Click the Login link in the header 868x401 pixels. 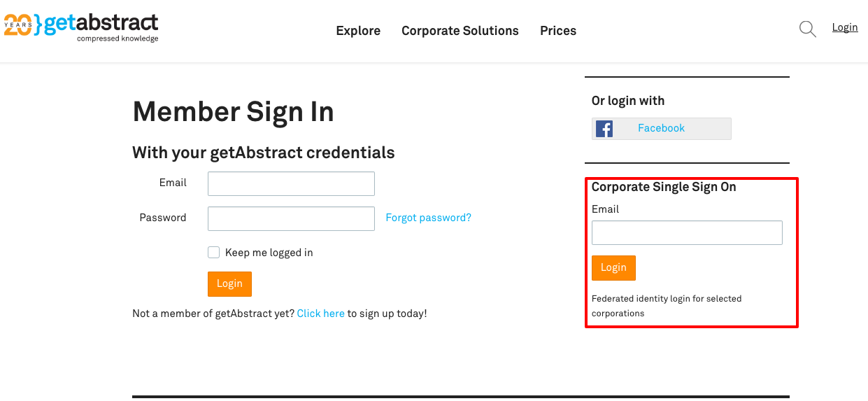pos(844,27)
